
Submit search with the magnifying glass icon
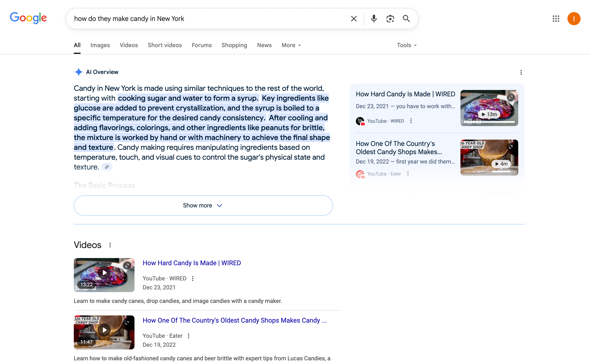[x=406, y=18]
